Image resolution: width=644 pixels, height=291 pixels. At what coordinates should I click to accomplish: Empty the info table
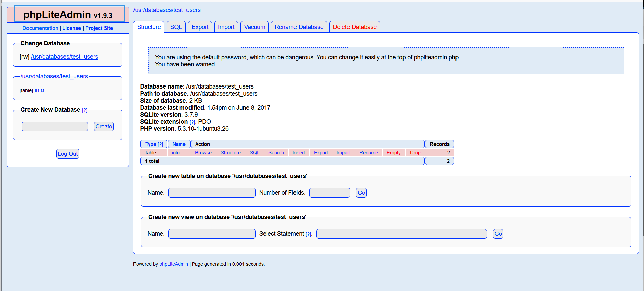[x=394, y=153]
